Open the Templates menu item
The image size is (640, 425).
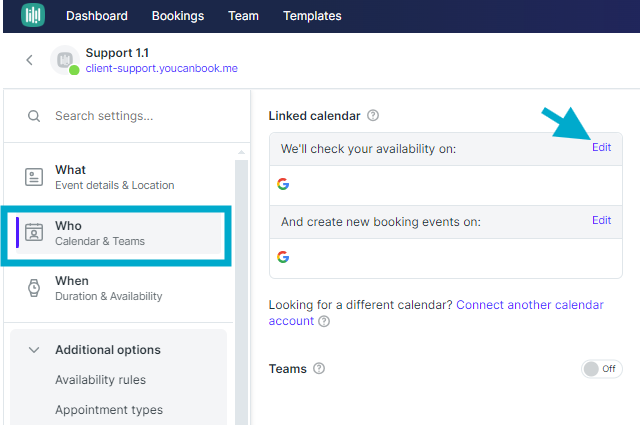click(x=312, y=16)
